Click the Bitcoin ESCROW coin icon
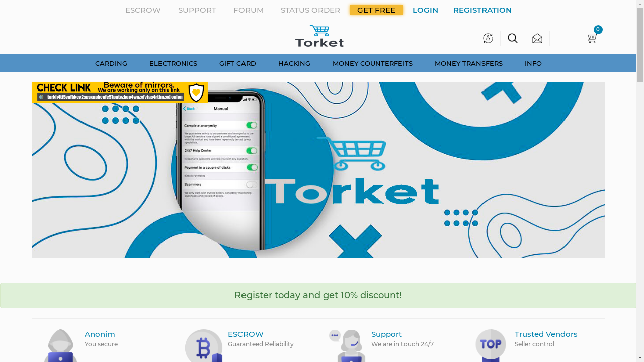The image size is (644, 362). [x=204, y=346]
